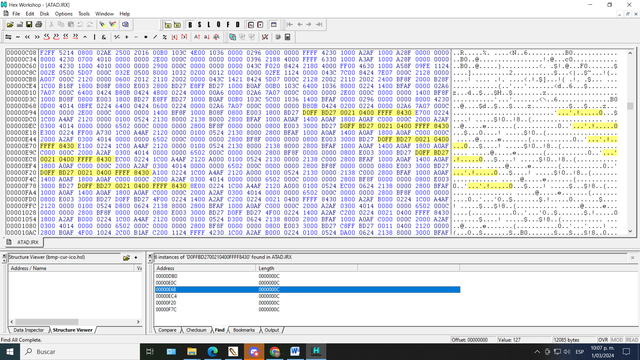640x360 pixels.
Task: Open the Structure Viewer options dot menu
Action: pyautogui.click(x=136, y=258)
